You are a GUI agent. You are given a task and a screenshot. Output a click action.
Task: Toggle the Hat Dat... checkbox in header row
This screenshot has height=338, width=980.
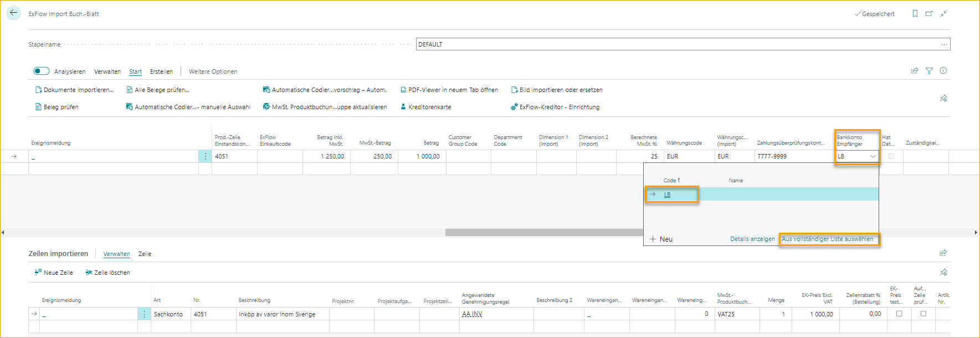[x=891, y=156]
